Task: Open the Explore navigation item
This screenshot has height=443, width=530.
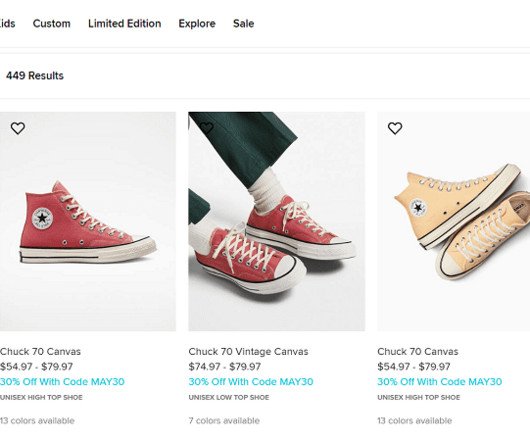Action: [197, 24]
